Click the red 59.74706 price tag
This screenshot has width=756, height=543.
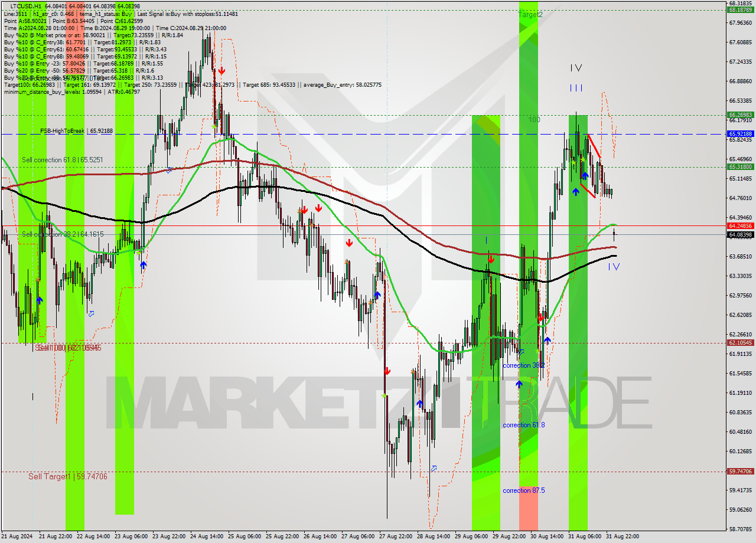pos(740,471)
